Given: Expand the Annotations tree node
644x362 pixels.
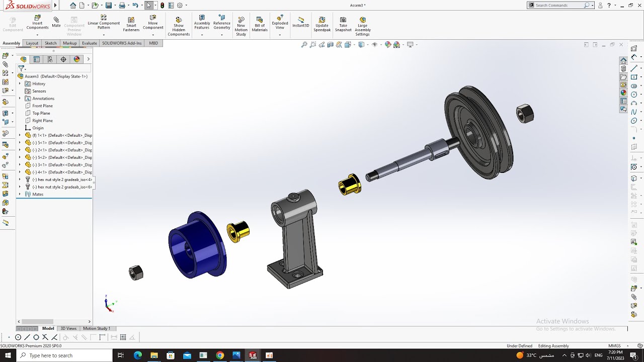Looking at the screenshot, I should pos(20,99).
